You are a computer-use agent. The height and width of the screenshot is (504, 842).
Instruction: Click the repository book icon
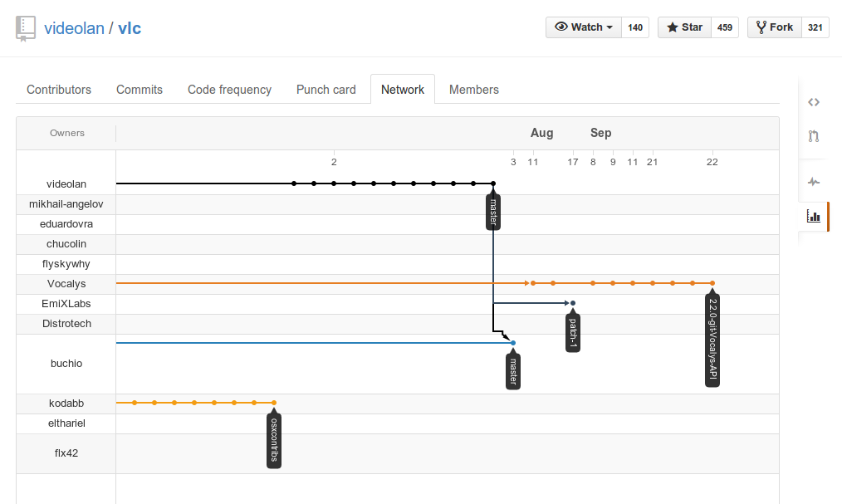click(25, 28)
